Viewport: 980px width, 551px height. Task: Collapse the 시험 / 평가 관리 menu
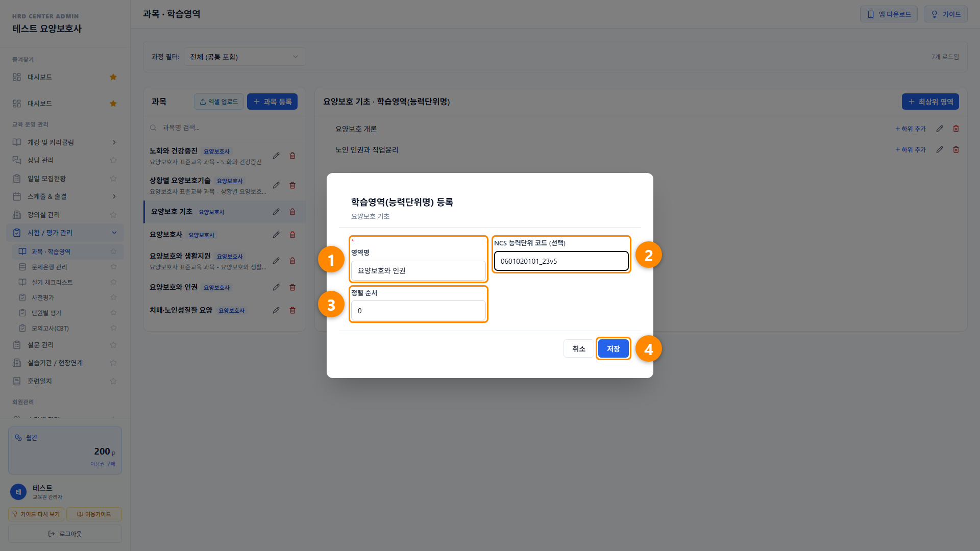point(65,233)
